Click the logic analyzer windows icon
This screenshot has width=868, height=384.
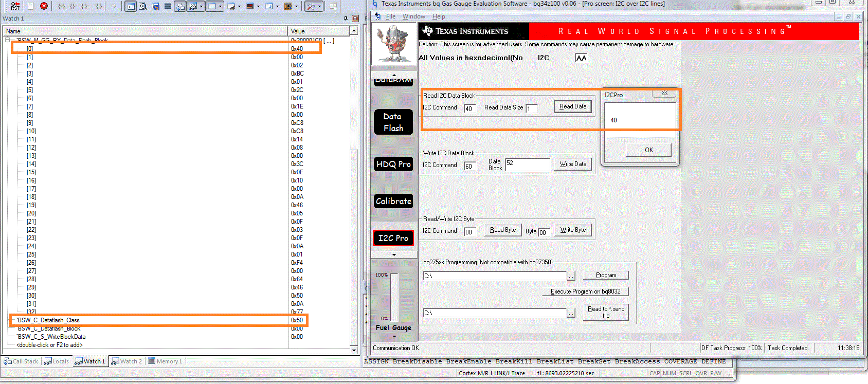coord(250,6)
